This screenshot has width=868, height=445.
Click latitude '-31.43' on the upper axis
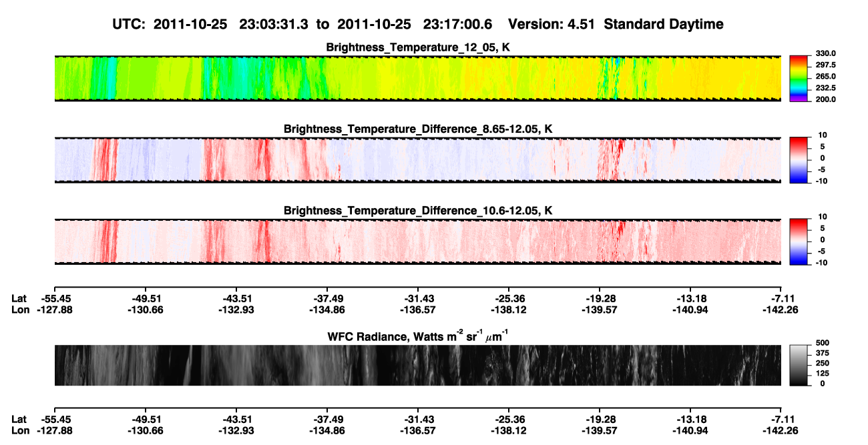coord(418,298)
